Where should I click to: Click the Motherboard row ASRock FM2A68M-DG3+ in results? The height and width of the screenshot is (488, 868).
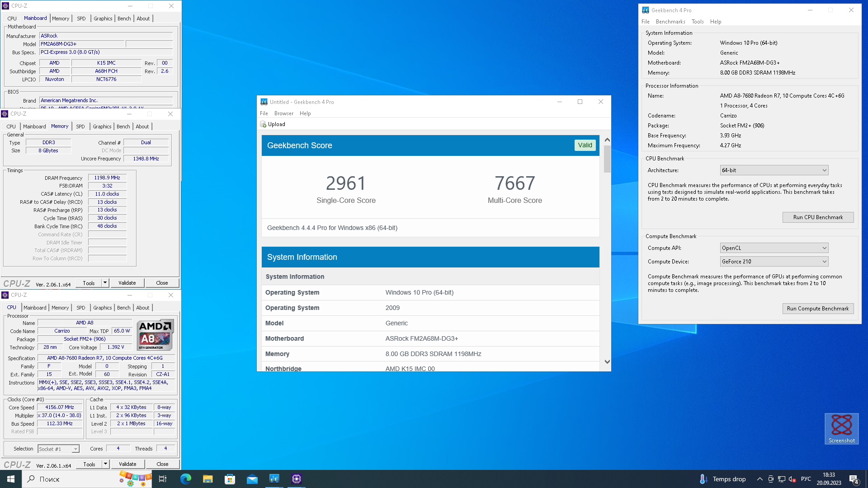(x=430, y=338)
